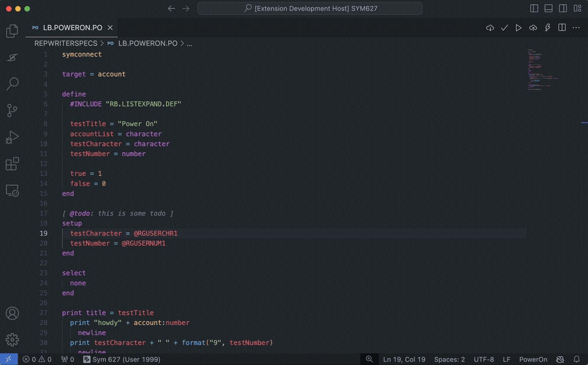This screenshot has width=588, height=365.
Task: Click the cloud upload icon in editor toolbar
Action: pos(533,28)
